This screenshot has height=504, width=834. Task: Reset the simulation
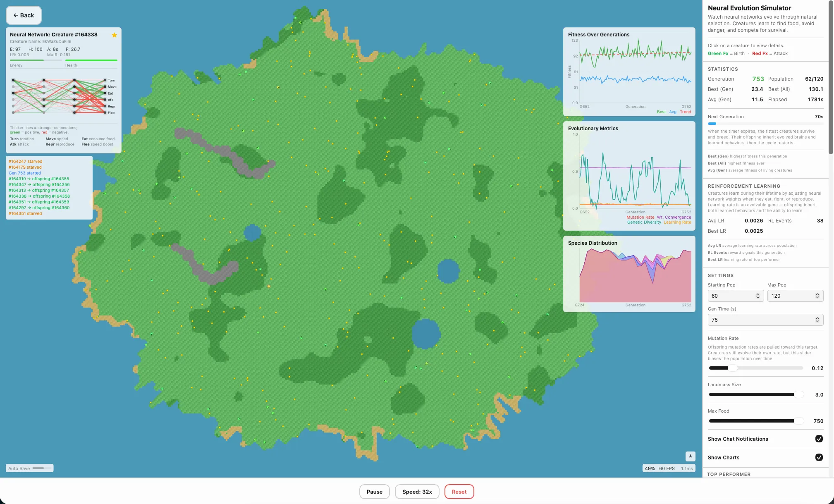coord(459,492)
